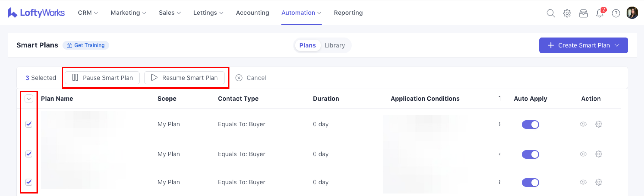Open the search magnifier icon
644x196 pixels.
[x=550, y=13]
